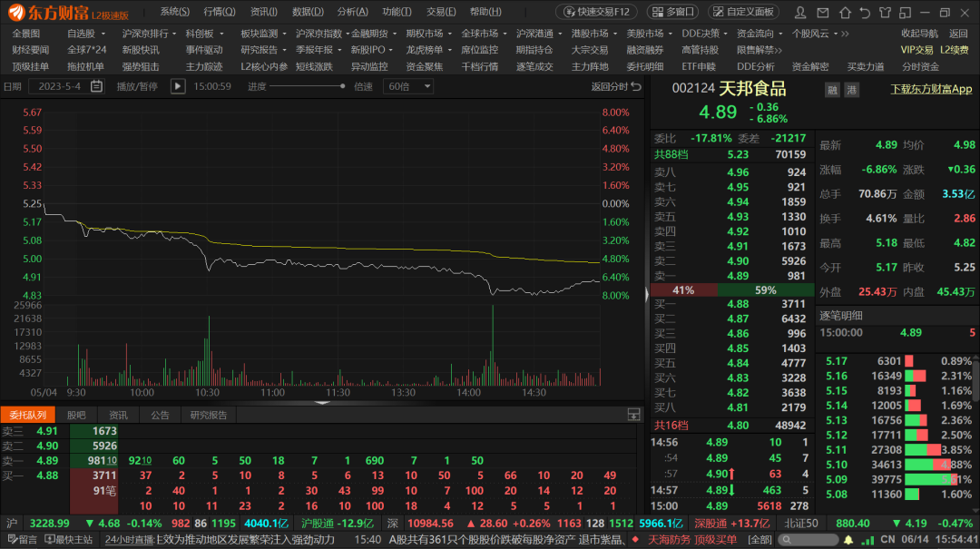Click the notification bell icon
The image size is (980, 549).
tap(848, 540)
